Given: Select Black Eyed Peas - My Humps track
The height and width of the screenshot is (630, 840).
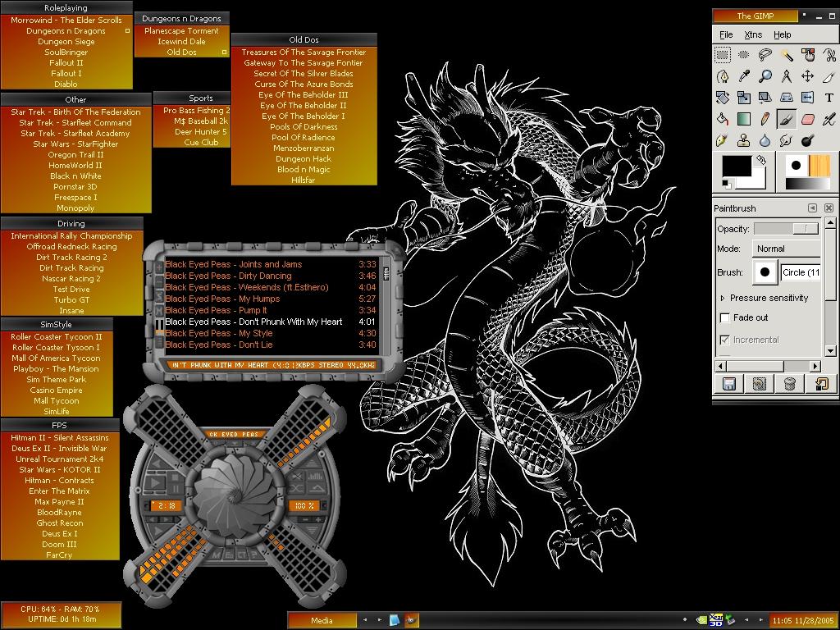Looking at the screenshot, I should point(271,299).
